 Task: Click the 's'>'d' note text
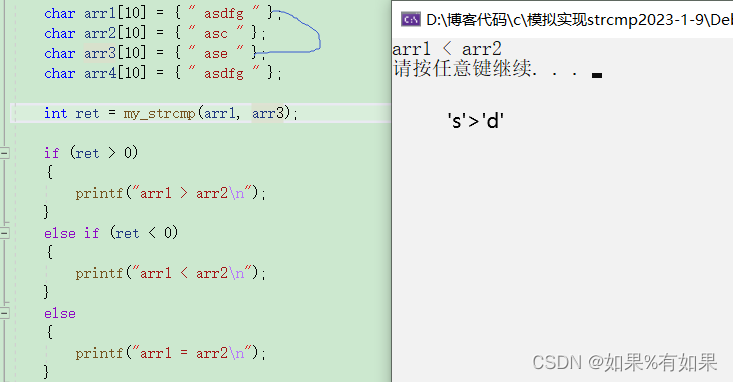click(475, 121)
